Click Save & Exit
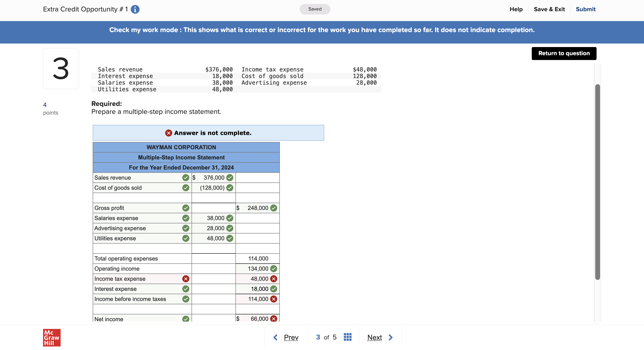 [x=549, y=9]
